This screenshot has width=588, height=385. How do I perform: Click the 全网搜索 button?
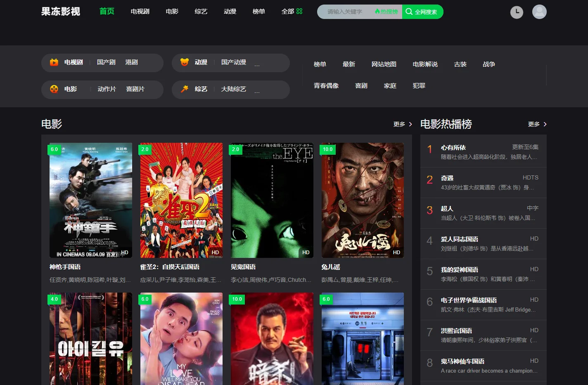[x=422, y=12]
